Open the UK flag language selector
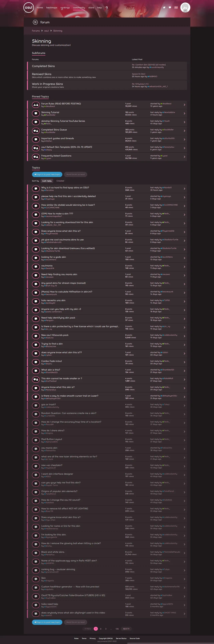This screenshot has height=644, width=214. pyautogui.click(x=176, y=8)
